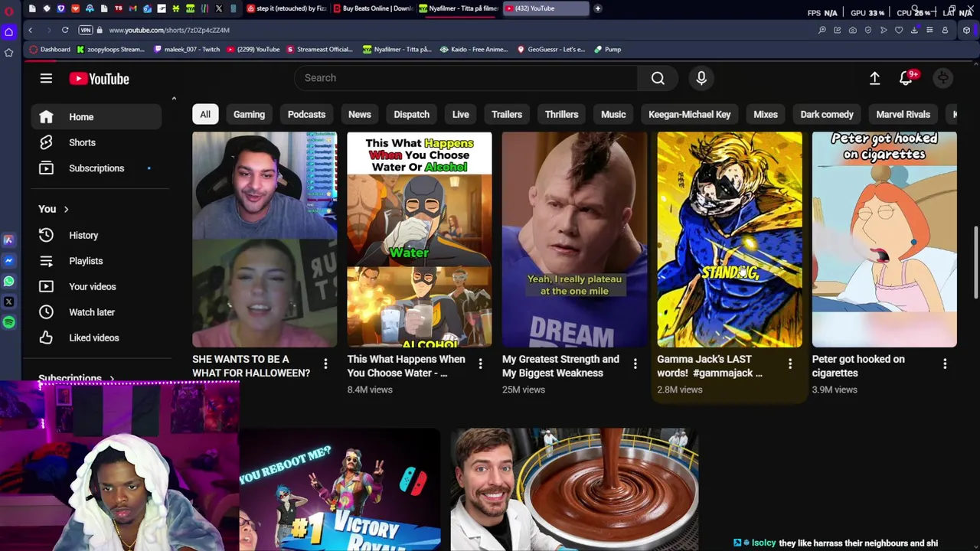Open the zoom find icon in address bar

pyautogui.click(x=822, y=30)
